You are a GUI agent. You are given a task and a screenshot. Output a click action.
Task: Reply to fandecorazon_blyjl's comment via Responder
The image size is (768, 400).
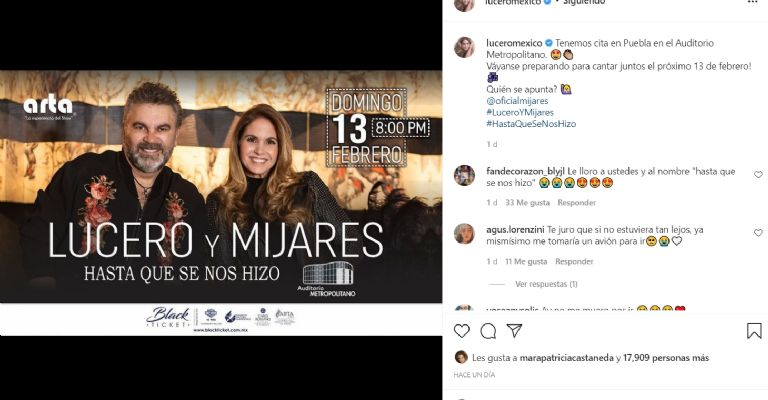click(x=576, y=203)
